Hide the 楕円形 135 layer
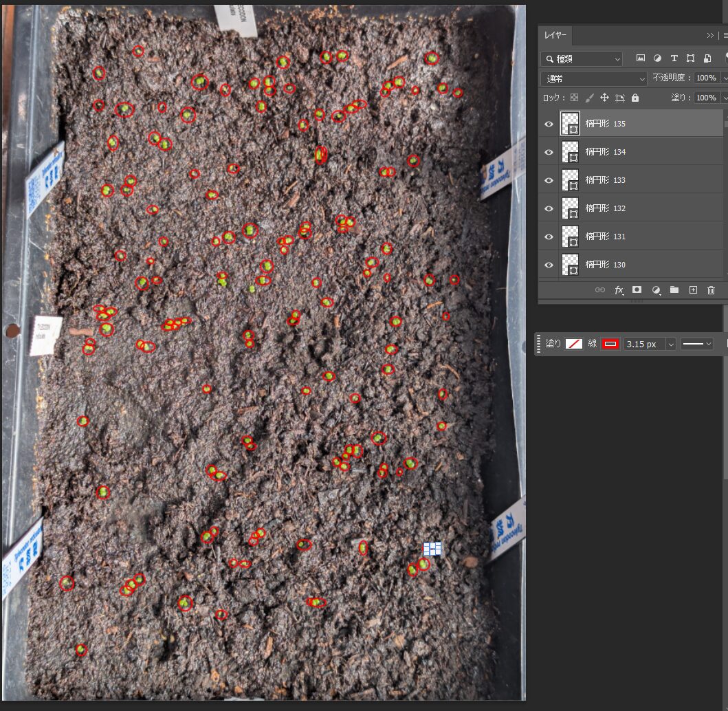This screenshot has width=728, height=711. pos(549,124)
